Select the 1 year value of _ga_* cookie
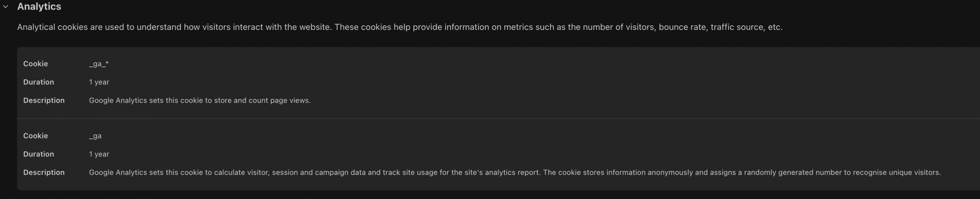The width and height of the screenshot is (980, 199). [x=99, y=82]
